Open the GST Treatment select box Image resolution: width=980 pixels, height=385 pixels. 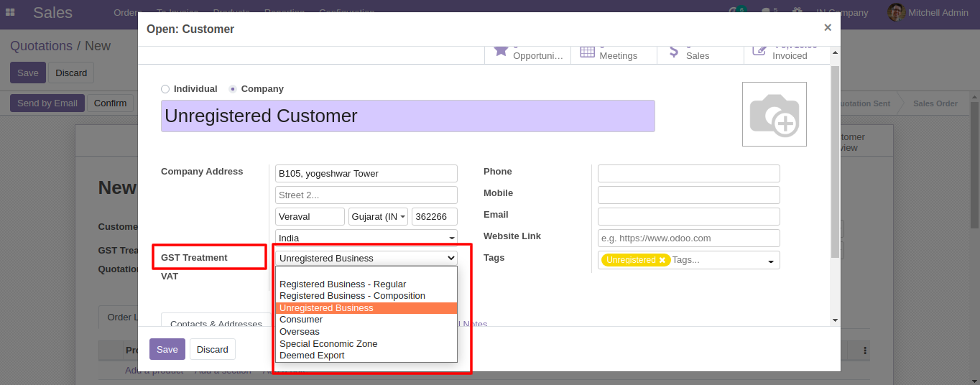pyautogui.click(x=366, y=258)
